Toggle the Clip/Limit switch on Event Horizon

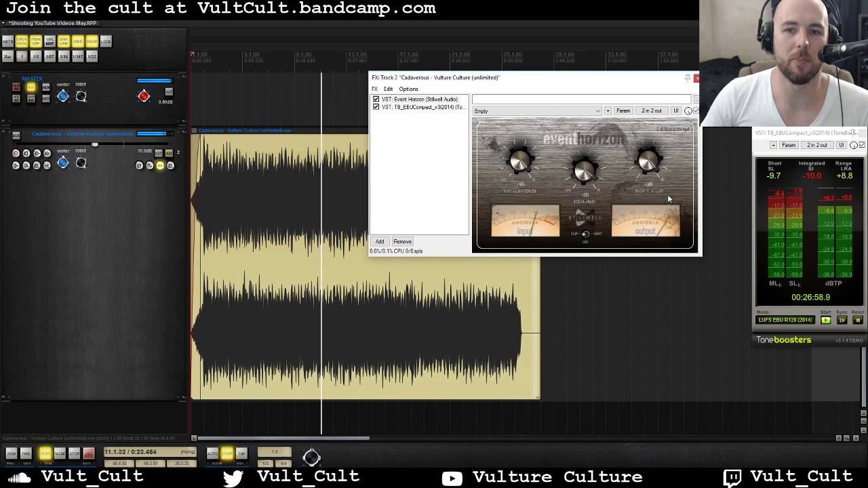[585, 234]
